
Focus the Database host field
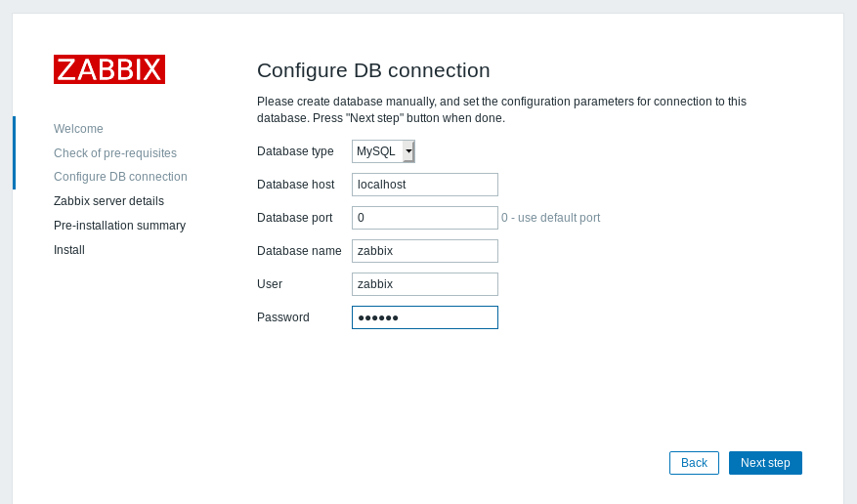click(x=425, y=185)
